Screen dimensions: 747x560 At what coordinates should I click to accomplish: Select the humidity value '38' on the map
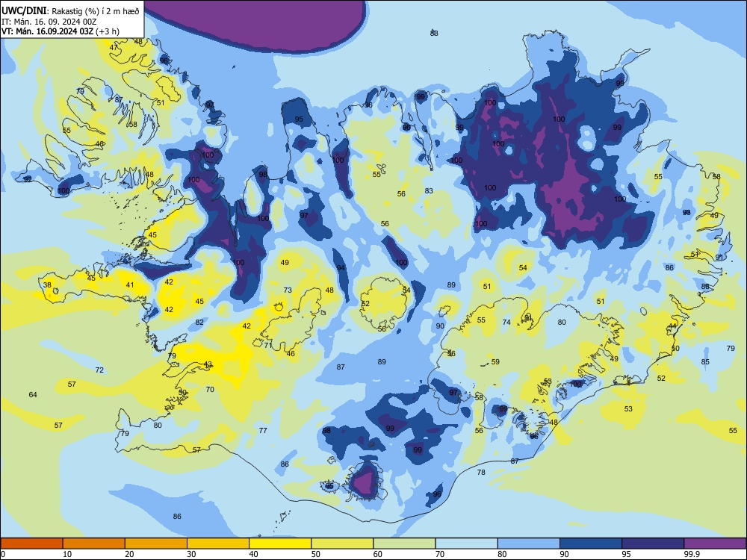click(x=47, y=285)
